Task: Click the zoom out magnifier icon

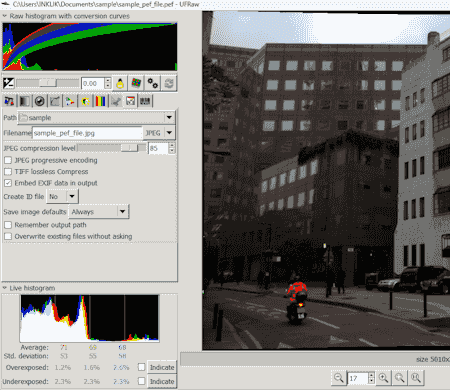Action: pos(339,378)
